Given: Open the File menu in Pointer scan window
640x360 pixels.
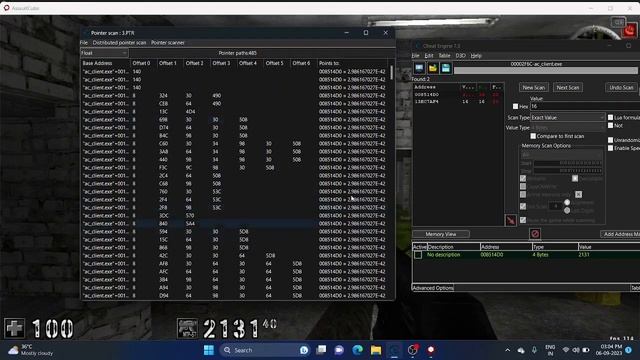Looking at the screenshot, I should tap(84, 42).
